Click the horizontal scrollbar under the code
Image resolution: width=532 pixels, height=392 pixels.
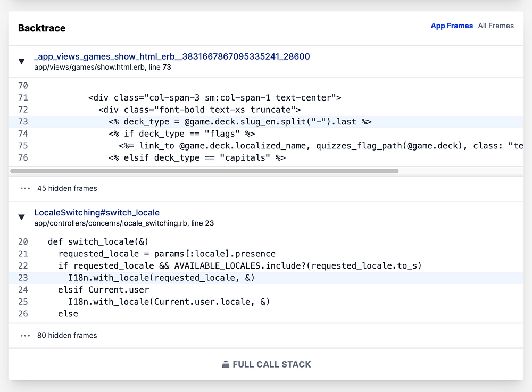click(204, 171)
